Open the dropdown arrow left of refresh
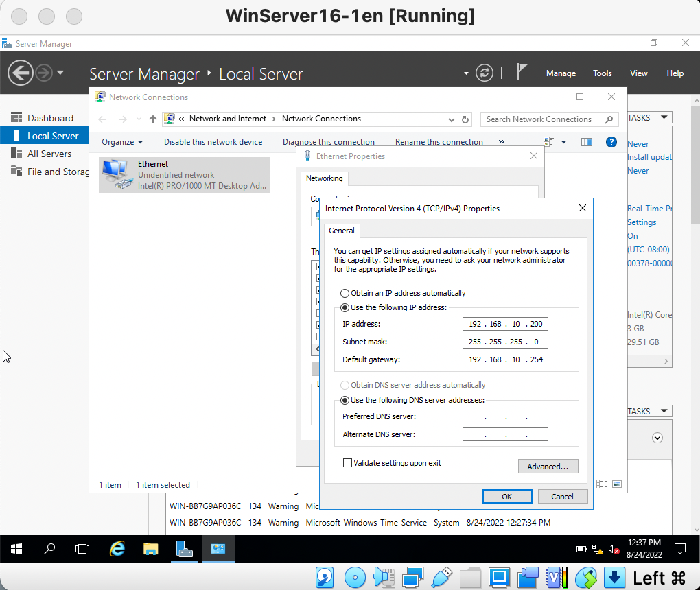 (x=466, y=73)
